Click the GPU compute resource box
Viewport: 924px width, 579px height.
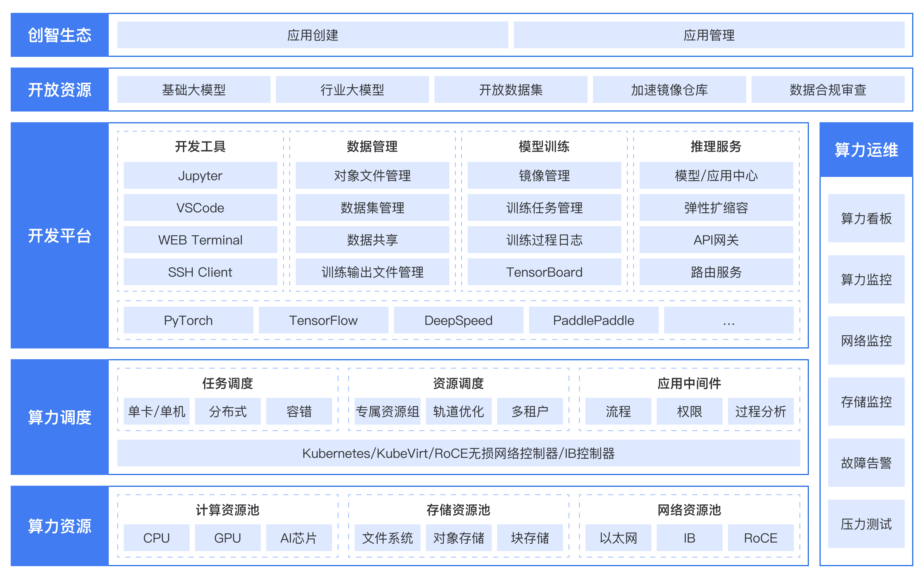(228, 538)
